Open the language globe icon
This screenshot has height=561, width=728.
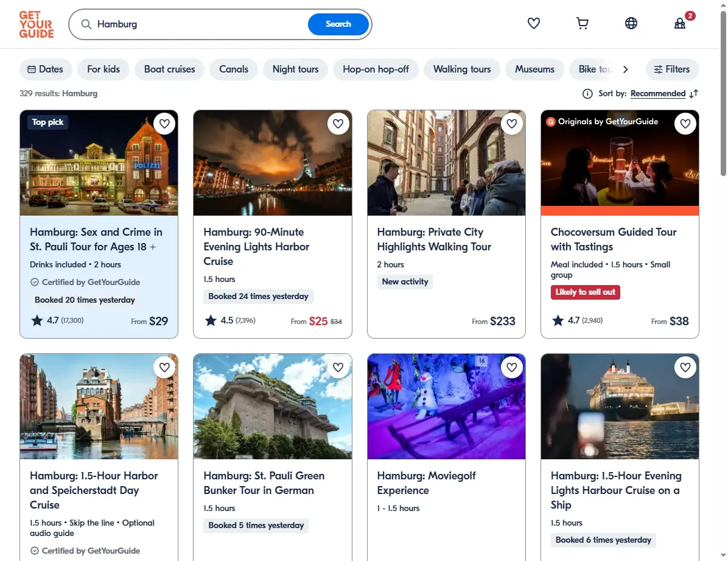[x=631, y=23]
